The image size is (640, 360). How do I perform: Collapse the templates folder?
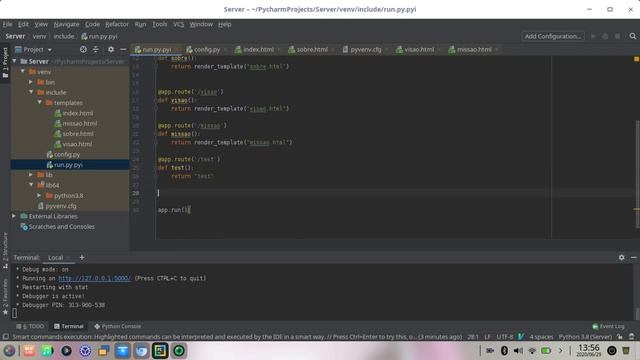(40, 102)
